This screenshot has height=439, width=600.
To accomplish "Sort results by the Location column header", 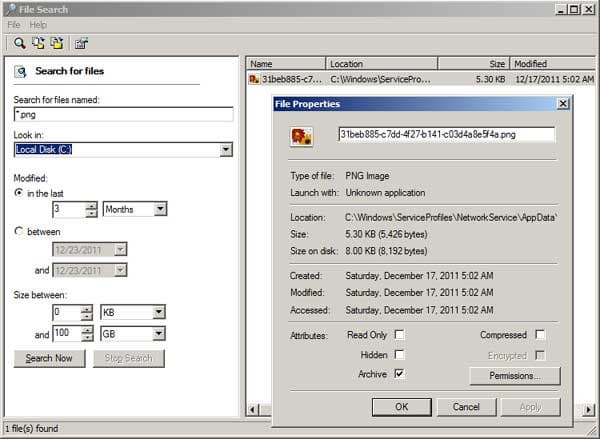I will click(381, 64).
